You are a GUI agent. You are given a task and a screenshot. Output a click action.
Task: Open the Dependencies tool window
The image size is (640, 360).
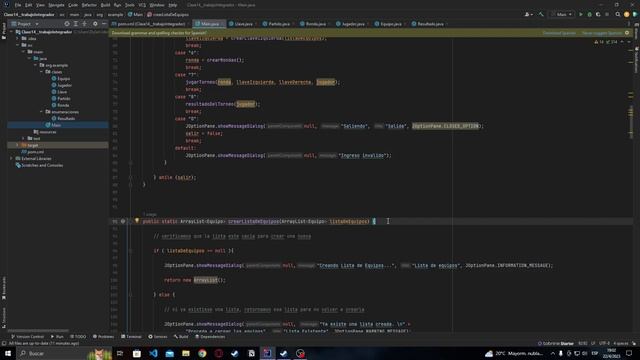tap(210, 336)
